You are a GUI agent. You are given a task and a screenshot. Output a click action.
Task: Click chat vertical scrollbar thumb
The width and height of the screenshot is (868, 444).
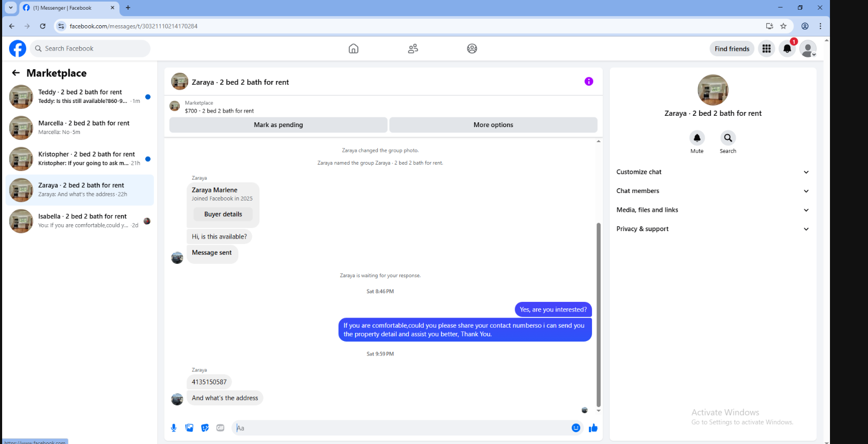coord(598,315)
